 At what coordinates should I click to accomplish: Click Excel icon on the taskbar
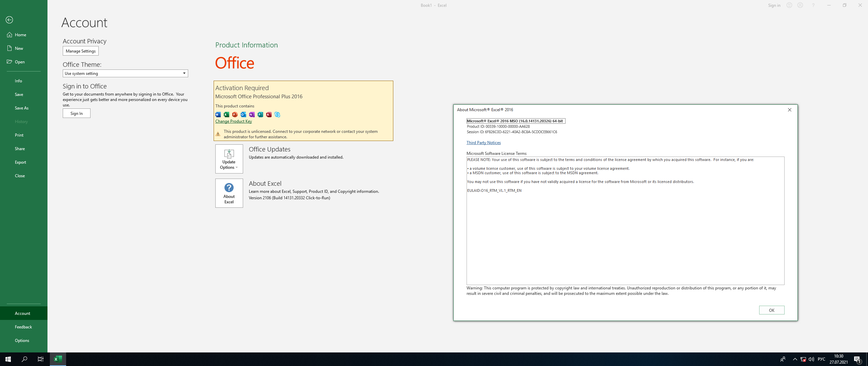(x=58, y=359)
